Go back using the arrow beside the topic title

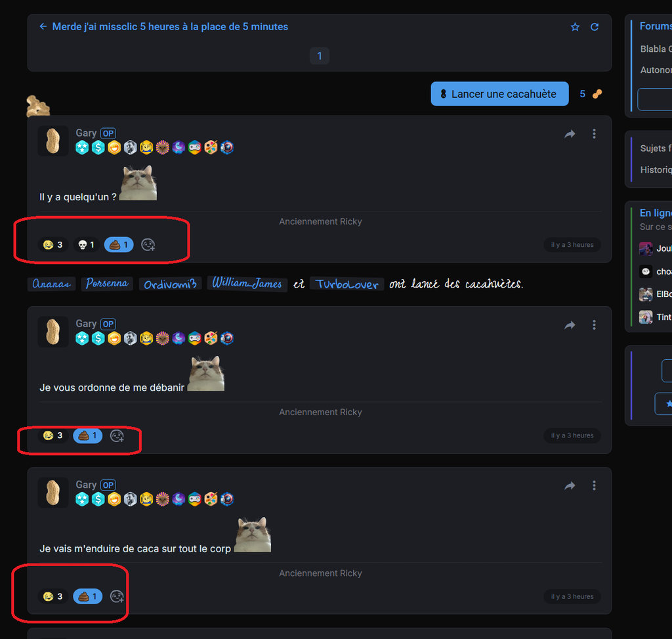coord(43,26)
